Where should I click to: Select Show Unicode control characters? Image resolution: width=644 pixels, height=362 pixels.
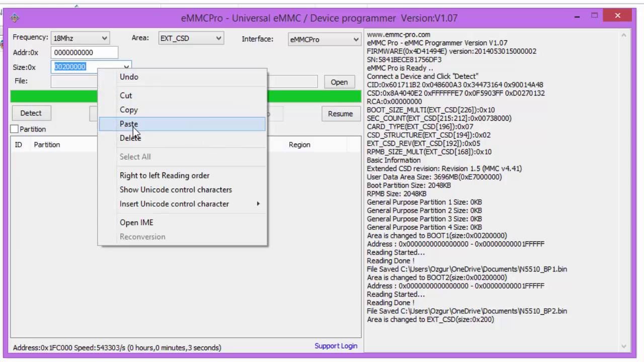(182, 190)
